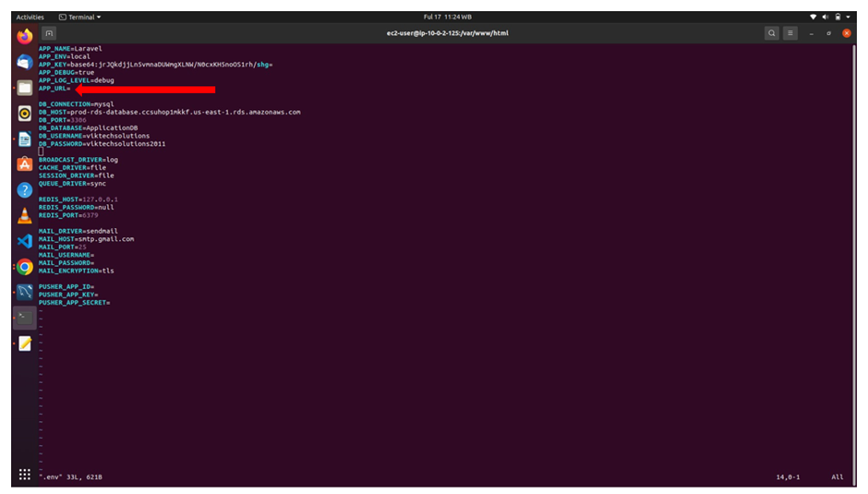Click the MAIL_PORT=25 line
The height and width of the screenshot is (494, 868).
pos(63,247)
